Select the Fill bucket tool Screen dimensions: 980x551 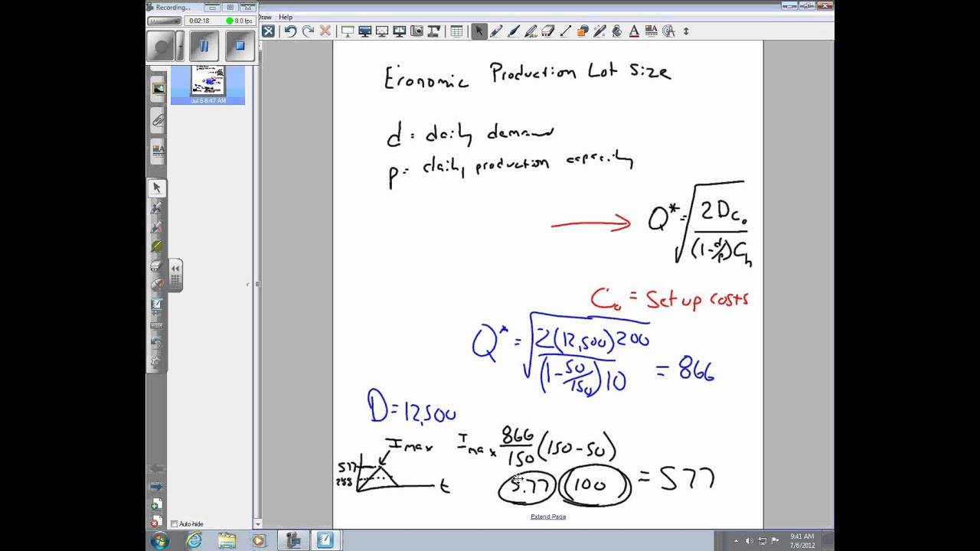617,31
